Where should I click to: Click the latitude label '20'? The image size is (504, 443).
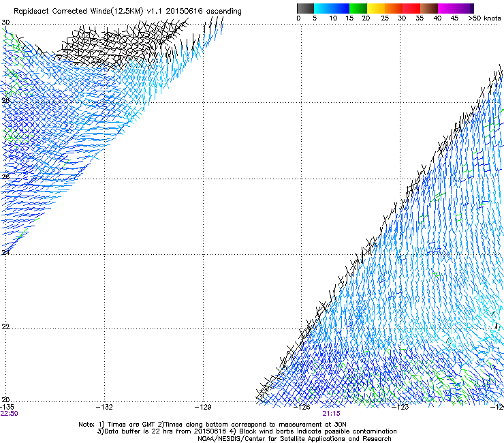5,400
